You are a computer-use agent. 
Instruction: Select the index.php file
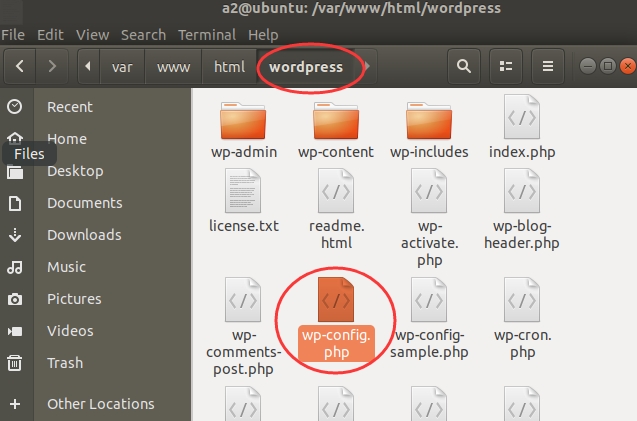(522, 127)
